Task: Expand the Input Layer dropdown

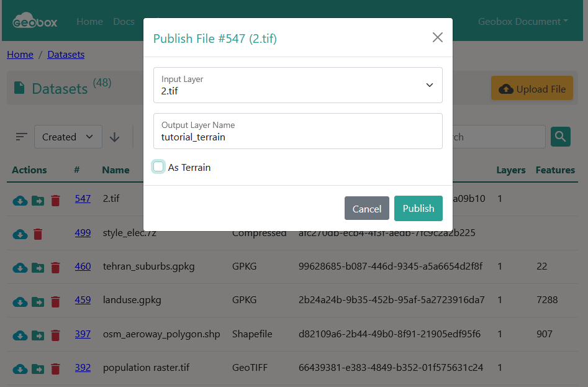Action: pos(298,85)
